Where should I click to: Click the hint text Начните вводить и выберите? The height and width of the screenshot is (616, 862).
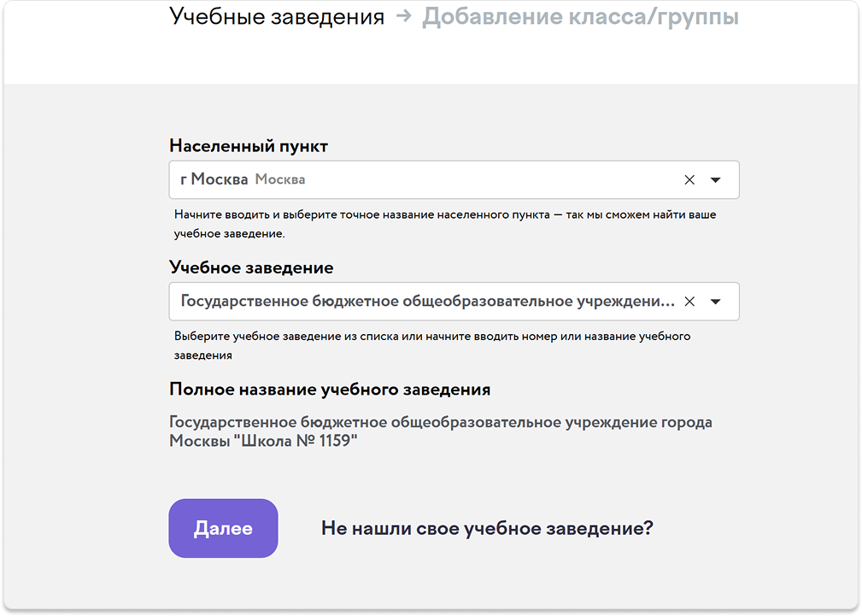tap(445, 224)
